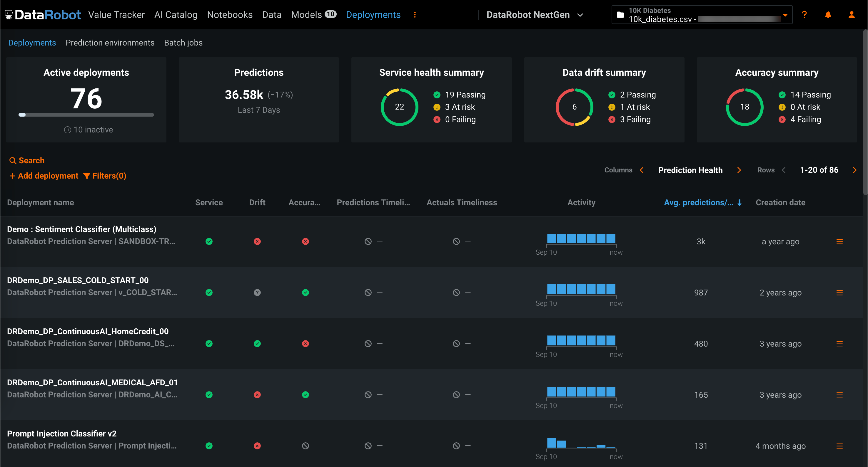This screenshot has width=868, height=467.
Task: Open the help question mark icon
Action: point(804,15)
